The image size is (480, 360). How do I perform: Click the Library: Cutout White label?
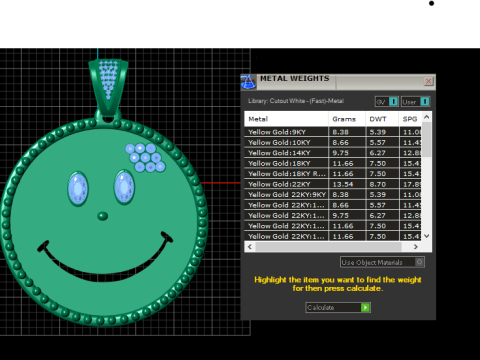pos(296,101)
